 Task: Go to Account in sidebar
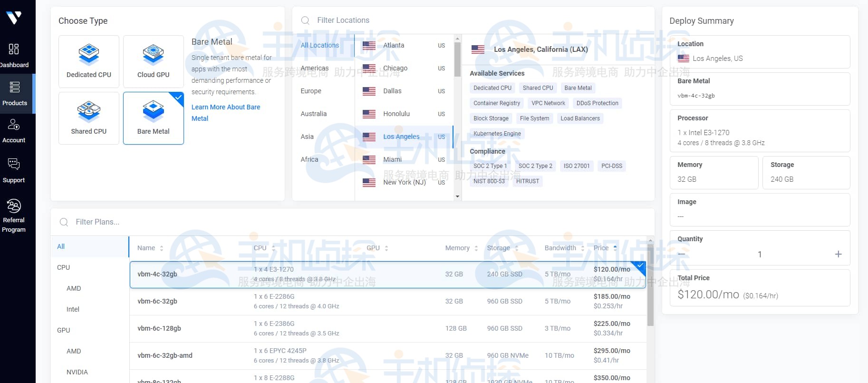pyautogui.click(x=14, y=125)
